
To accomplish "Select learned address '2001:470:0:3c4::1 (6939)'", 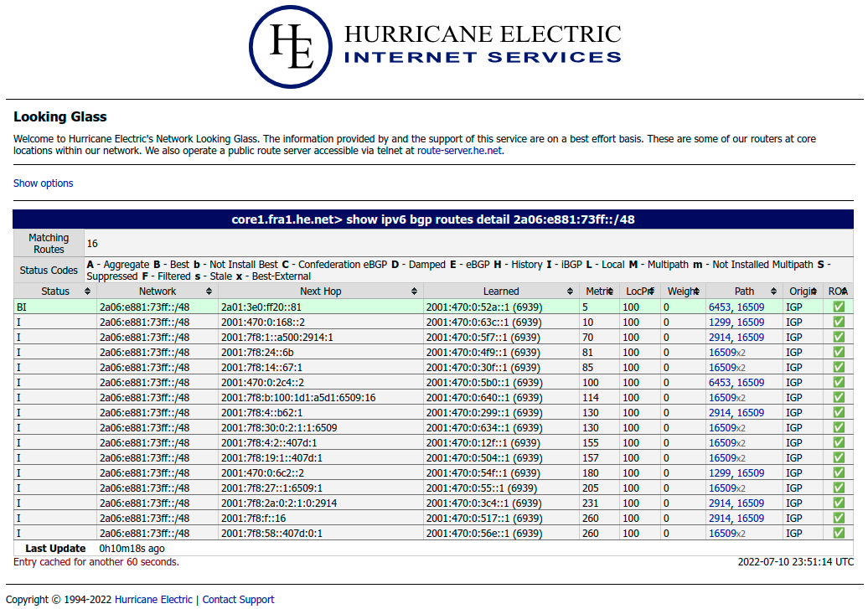I will coord(483,503).
